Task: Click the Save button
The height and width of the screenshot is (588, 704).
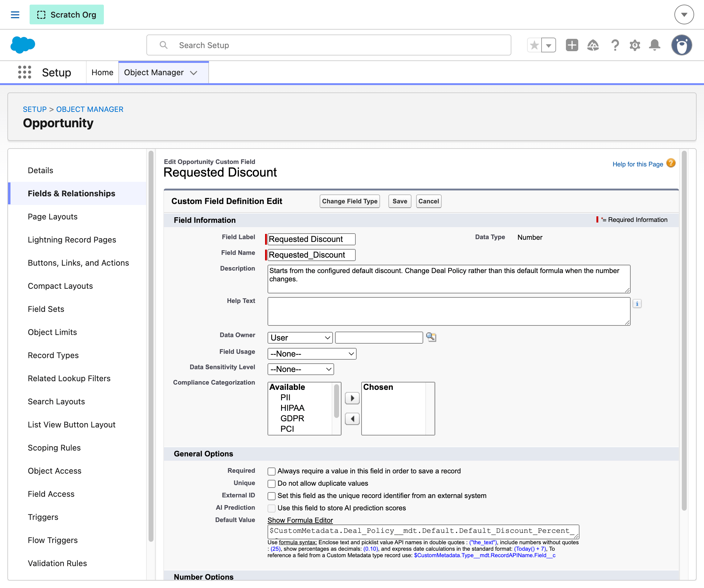Action: click(x=399, y=201)
